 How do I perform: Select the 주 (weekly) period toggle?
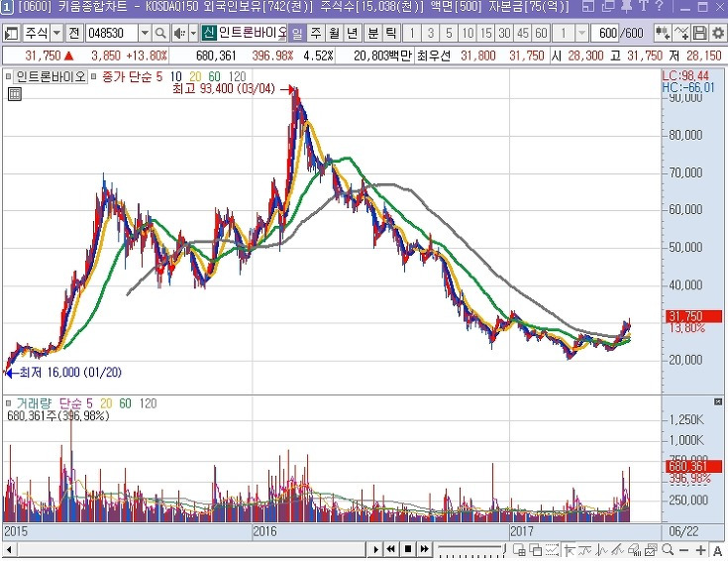[316, 33]
